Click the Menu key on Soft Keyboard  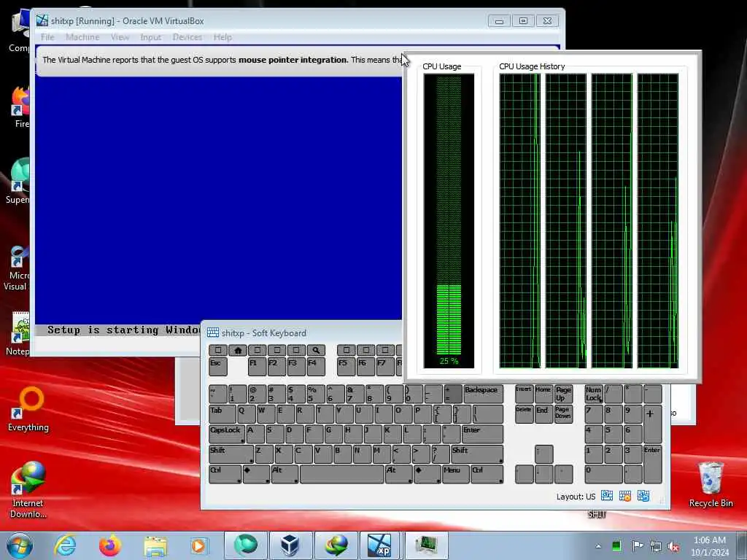(x=455, y=474)
